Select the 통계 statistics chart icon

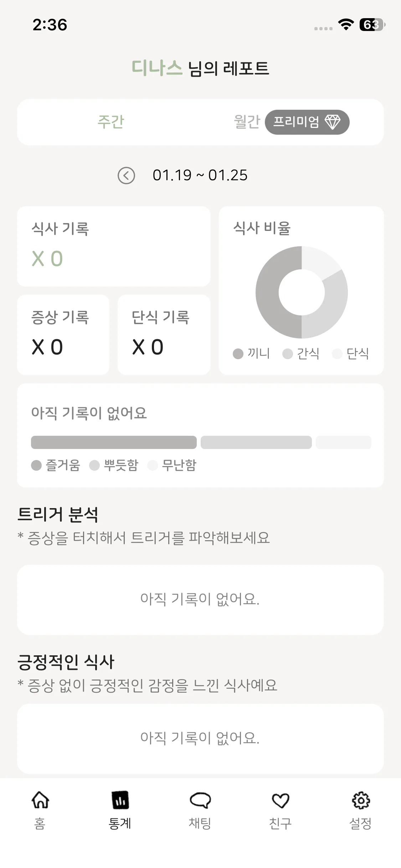(120, 800)
